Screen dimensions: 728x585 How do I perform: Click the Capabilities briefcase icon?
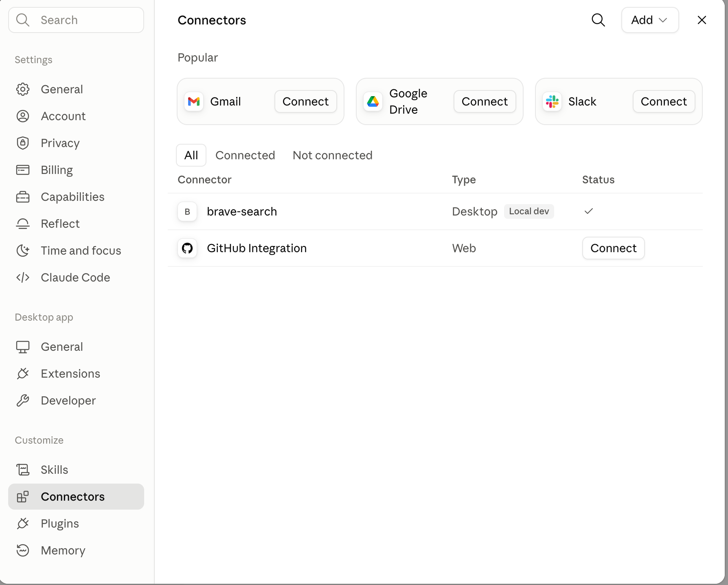coord(23,197)
